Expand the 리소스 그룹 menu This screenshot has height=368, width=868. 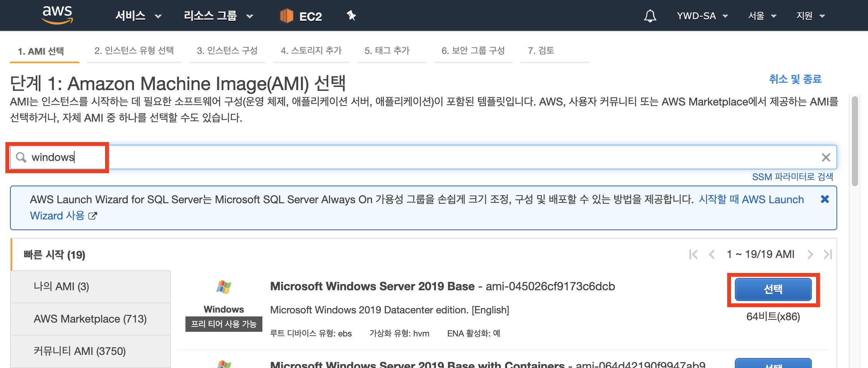218,16
